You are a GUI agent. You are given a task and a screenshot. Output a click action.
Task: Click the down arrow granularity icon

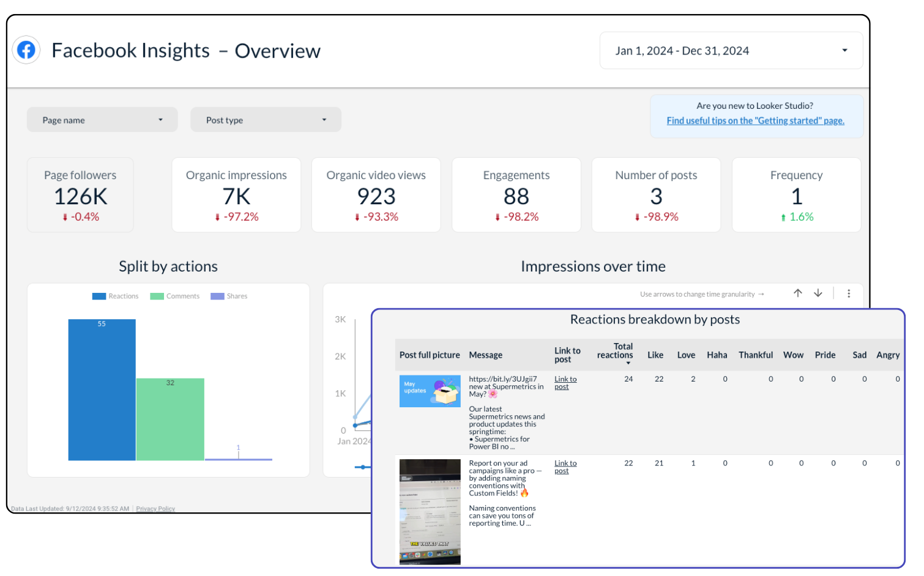pos(818,294)
